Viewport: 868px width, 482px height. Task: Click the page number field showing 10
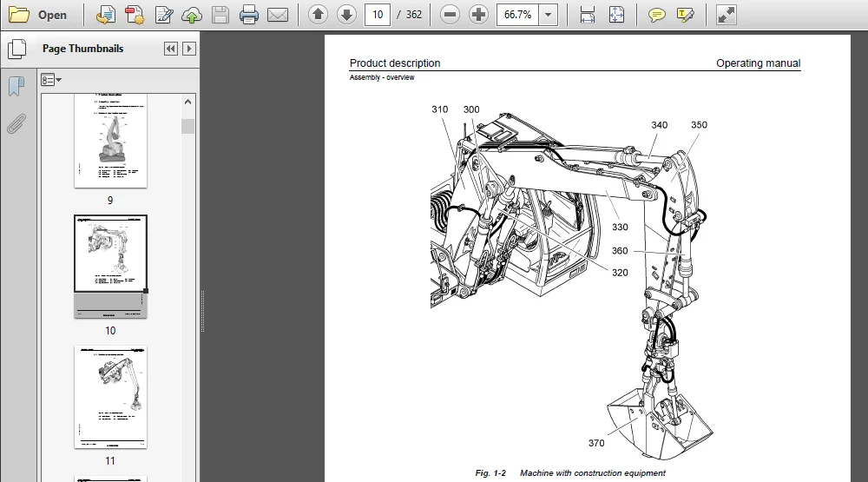378,15
